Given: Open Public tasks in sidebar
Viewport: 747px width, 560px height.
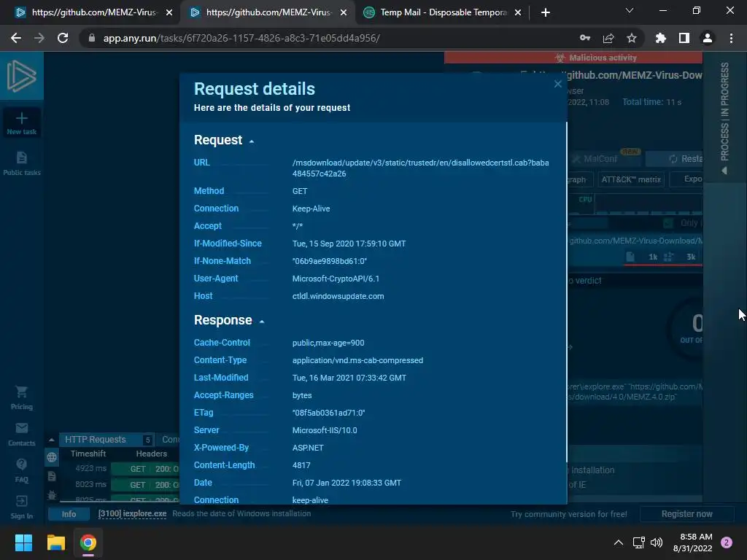Looking at the screenshot, I should coord(21,163).
